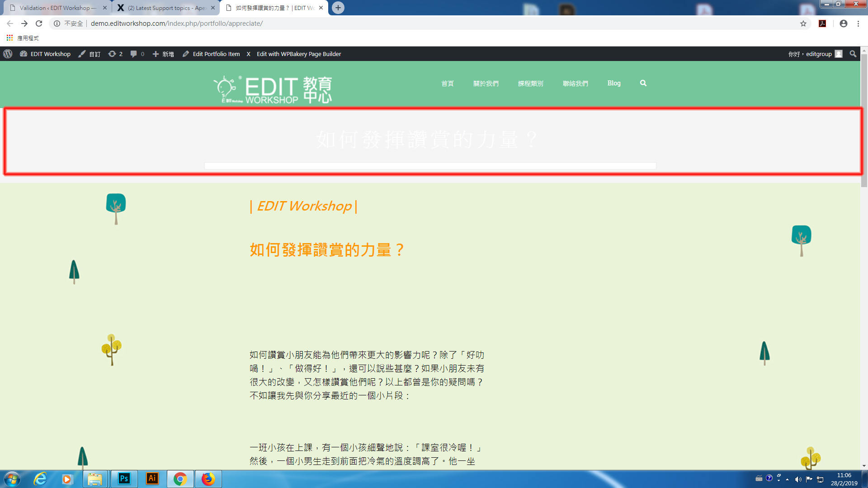The width and height of the screenshot is (868, 488).
Task: Bookmark page with the star icon
Action: coord(803,23)
